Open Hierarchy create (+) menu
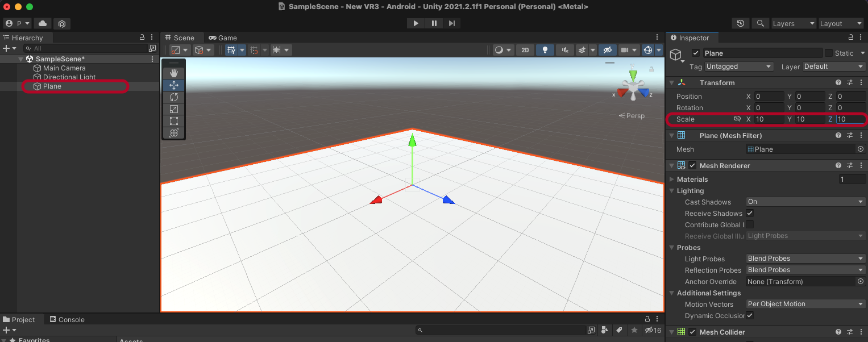The image size is (868, 342). click(9, 48)
